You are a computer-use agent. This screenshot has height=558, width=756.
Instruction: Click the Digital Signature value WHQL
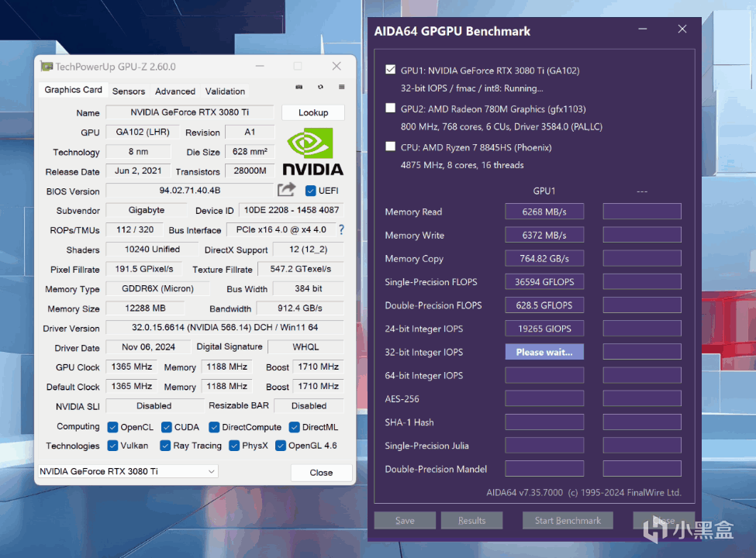coord(306,347)
